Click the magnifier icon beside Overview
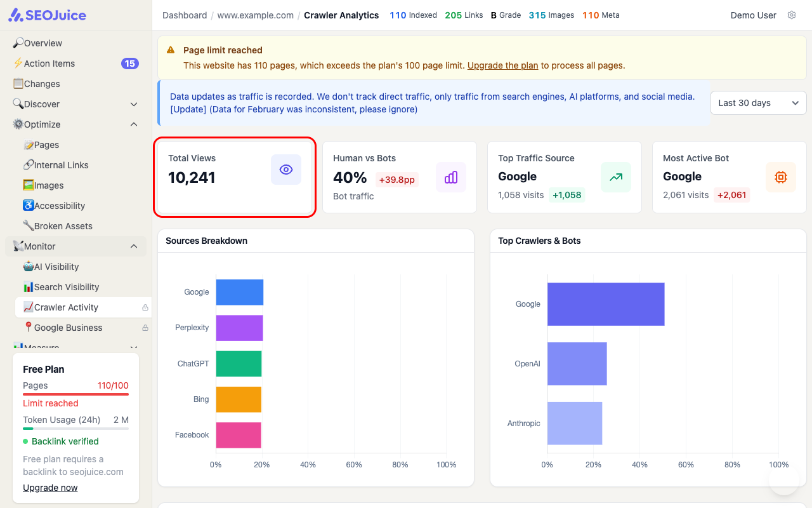Viewport: 812px width, 508px height. 18,43
